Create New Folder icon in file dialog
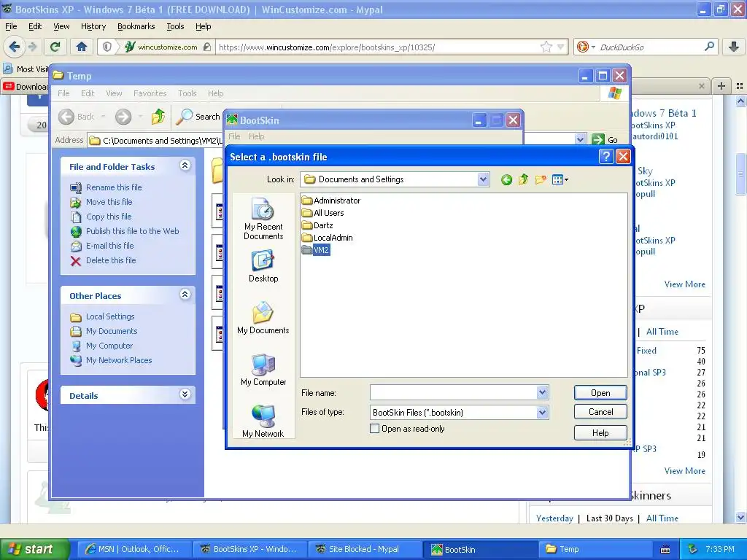The image size is (747, 560). point(541,179)
